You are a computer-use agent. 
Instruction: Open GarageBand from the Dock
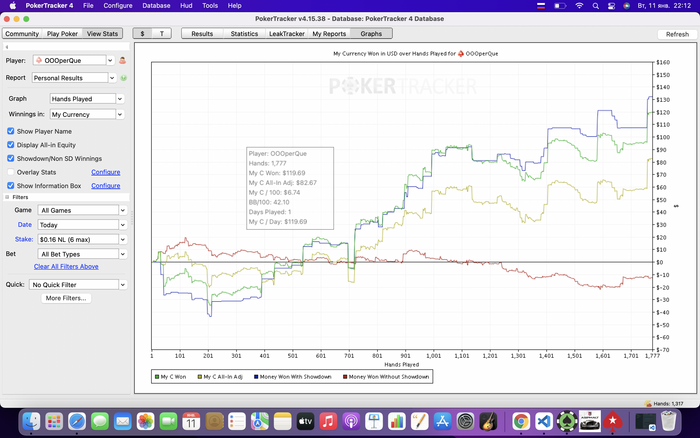488,421
